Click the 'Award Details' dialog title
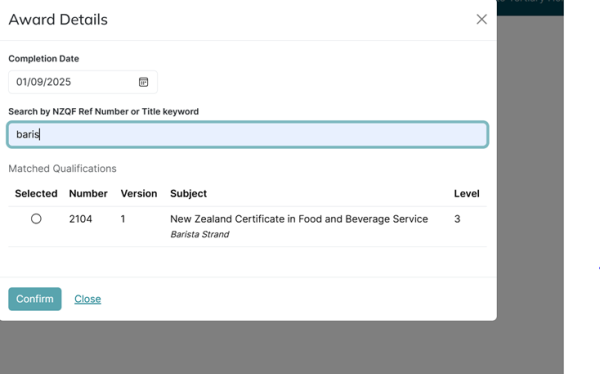This screenshot has width=600, height=374. pyautogui.click(x=58, y=20)
